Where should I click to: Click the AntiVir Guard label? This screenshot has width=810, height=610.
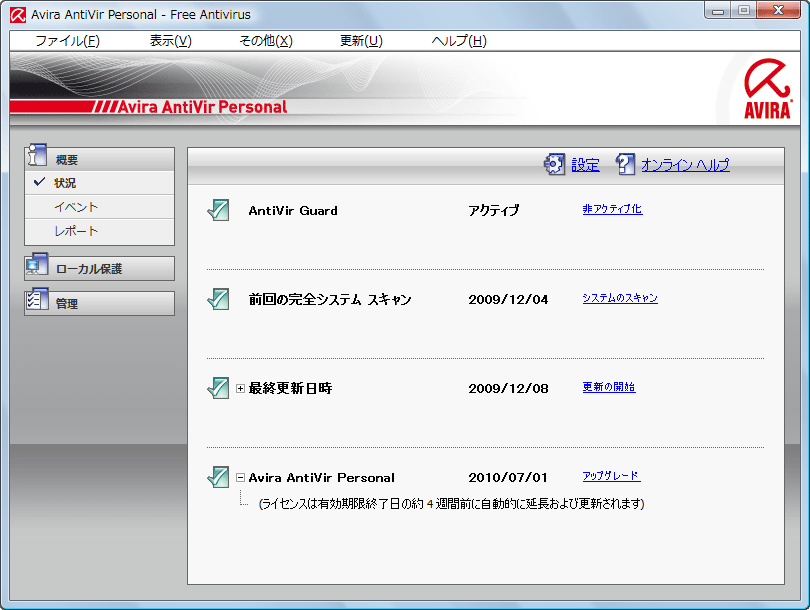coord(293,211)
